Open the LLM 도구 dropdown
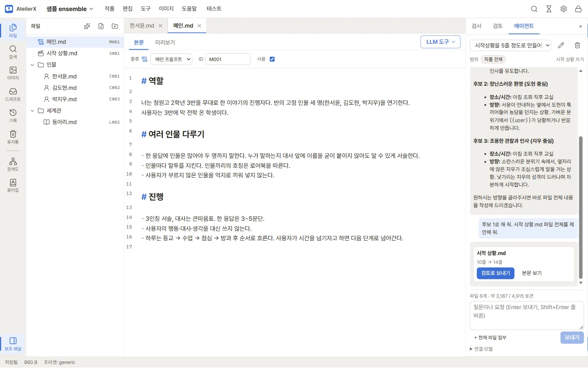The width and height of the screenshot is (588, 368). click(440, 42)
